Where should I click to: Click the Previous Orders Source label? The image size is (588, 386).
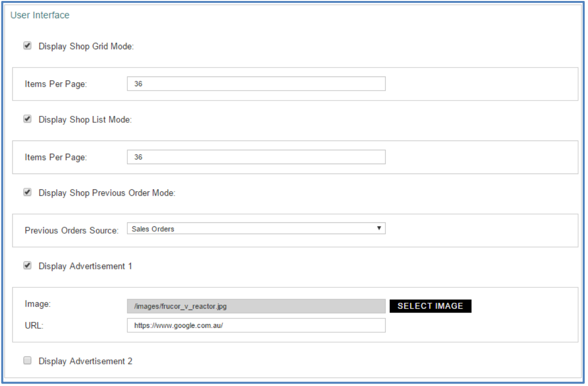tap(72, 231)
